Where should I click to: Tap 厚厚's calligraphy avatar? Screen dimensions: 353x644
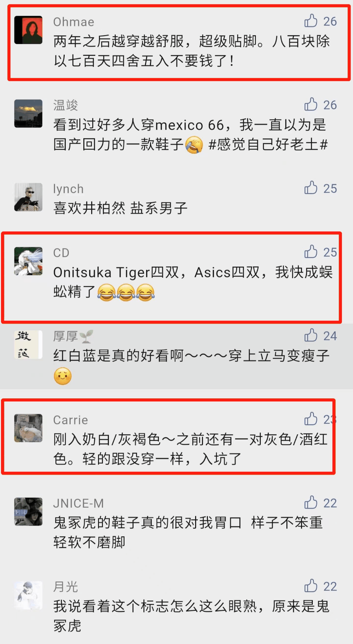click(28, 345)
